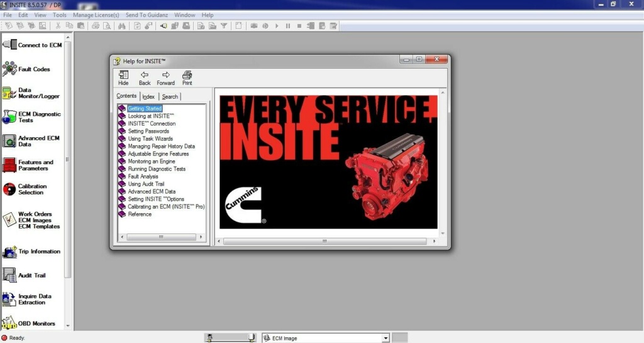The width and height of the screenshot is (644, 343).
Task: Click the pause toolbar button
Action: (x=288, y=26)
